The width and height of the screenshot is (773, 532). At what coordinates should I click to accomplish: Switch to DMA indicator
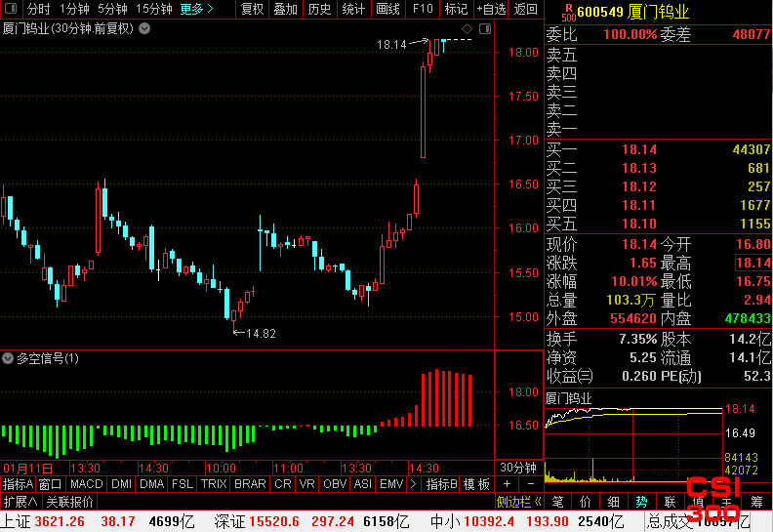pyautogui.click(x=152, y=484)
